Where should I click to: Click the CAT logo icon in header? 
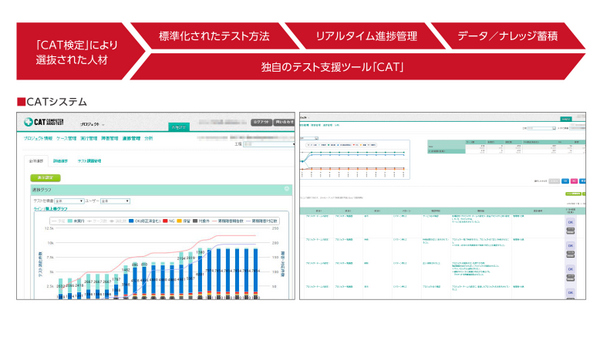(x=28, y=122)
